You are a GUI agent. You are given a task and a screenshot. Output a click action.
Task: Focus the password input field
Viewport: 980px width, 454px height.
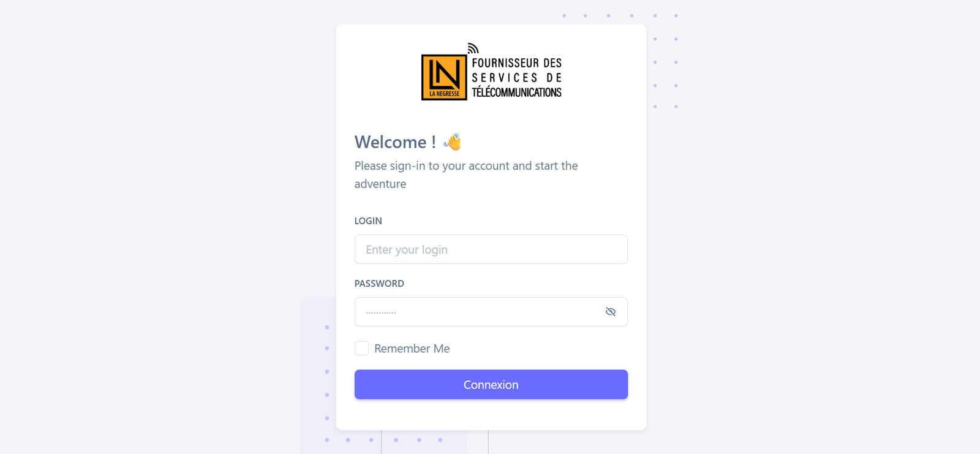[479, 312]
